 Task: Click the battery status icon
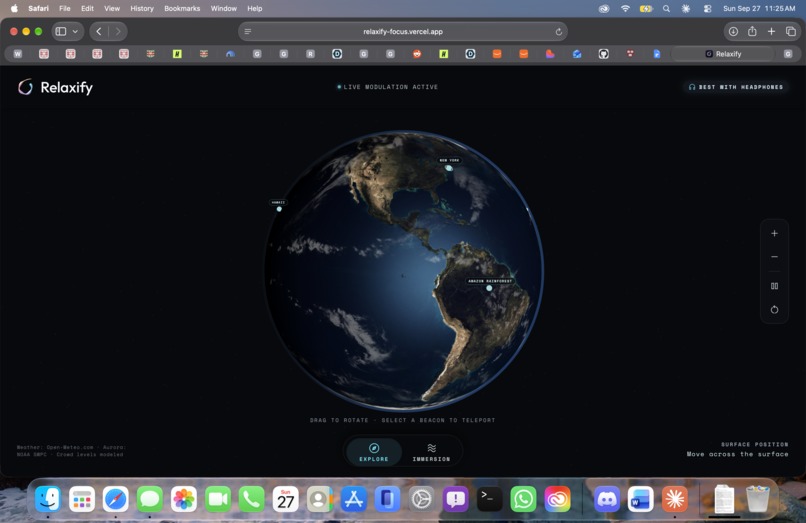pyautogui.click(x=646, y=8)
